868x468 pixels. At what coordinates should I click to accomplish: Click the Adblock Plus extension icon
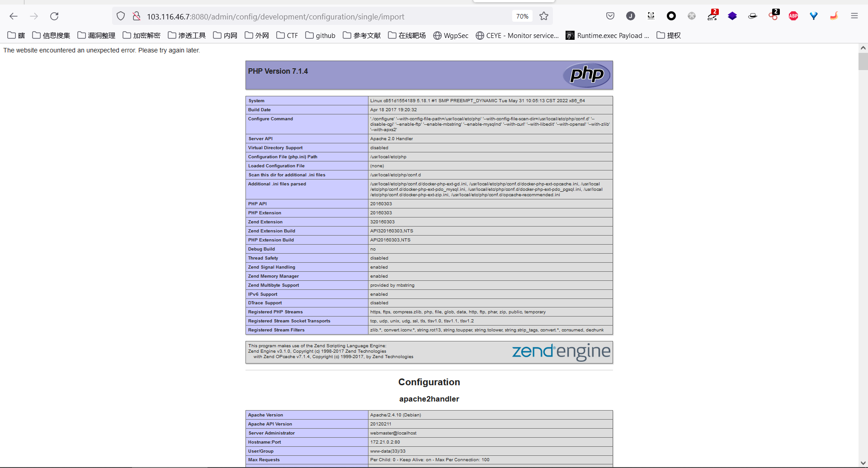pos(793,16)
